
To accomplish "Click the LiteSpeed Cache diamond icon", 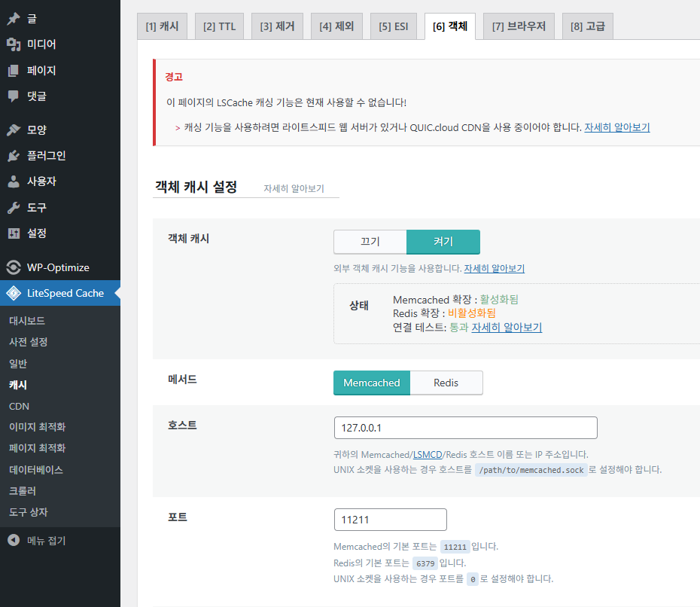I will click(14, 293).
